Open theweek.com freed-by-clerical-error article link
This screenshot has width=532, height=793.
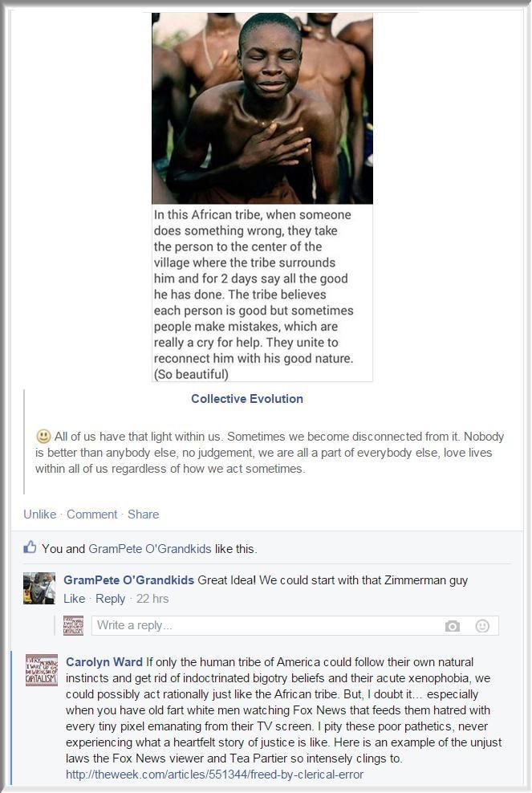click(x=214, y=775)
